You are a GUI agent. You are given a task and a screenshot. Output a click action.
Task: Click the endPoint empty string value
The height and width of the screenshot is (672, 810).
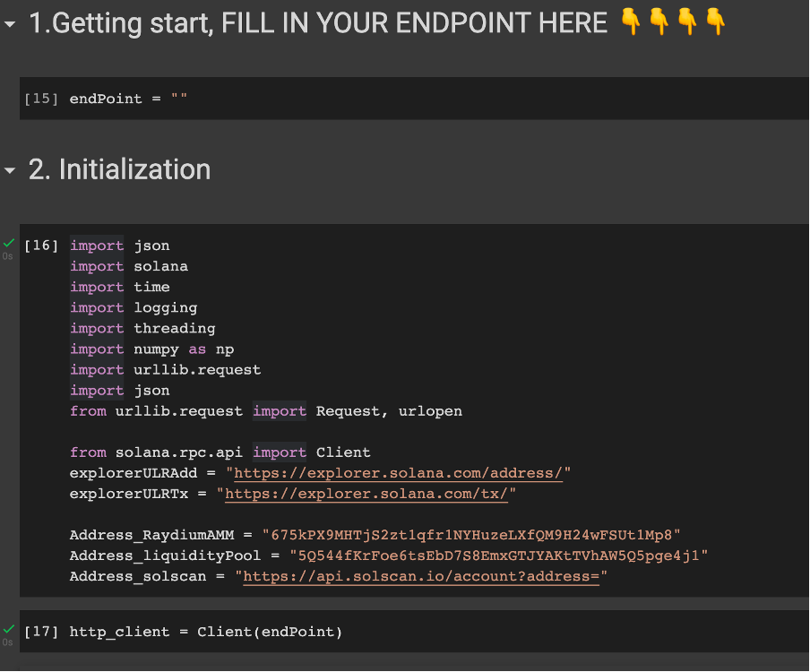(178, 99)
